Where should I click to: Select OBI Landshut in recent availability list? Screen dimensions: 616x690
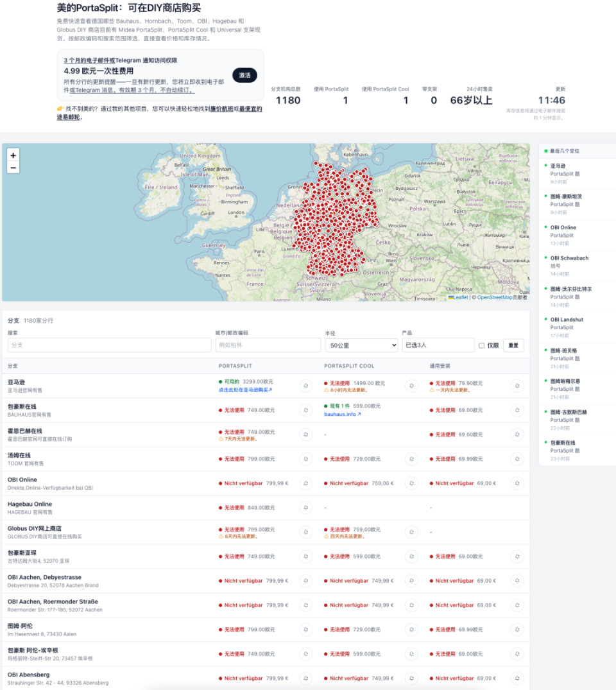[x=567, y=320]
